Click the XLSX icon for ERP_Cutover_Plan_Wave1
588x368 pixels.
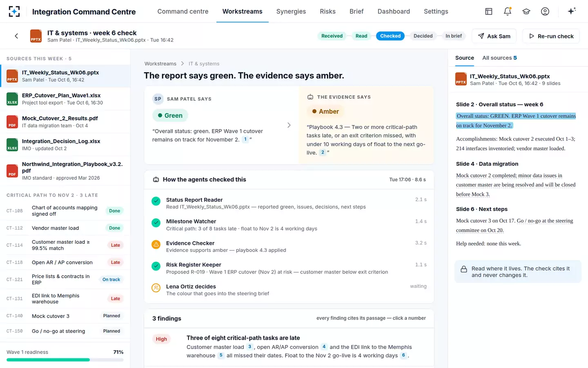coord(12,99)
